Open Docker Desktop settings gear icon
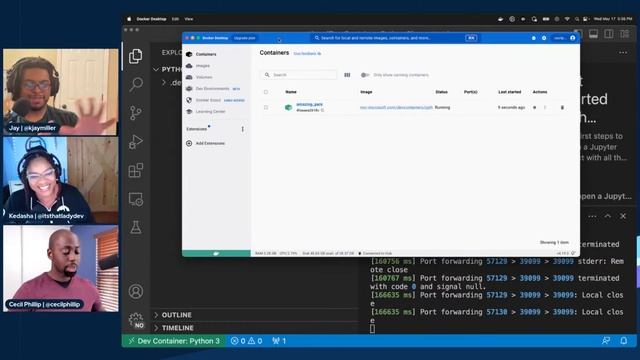 click(x=544, y=38)
